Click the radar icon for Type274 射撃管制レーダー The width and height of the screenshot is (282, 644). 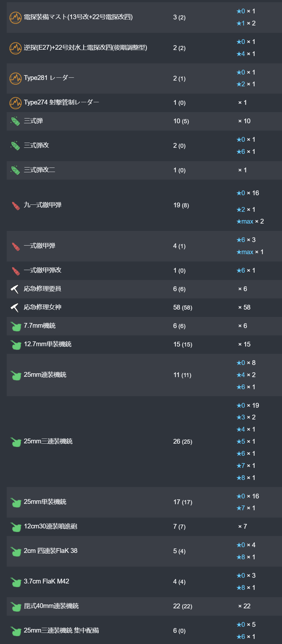[15, 103]
